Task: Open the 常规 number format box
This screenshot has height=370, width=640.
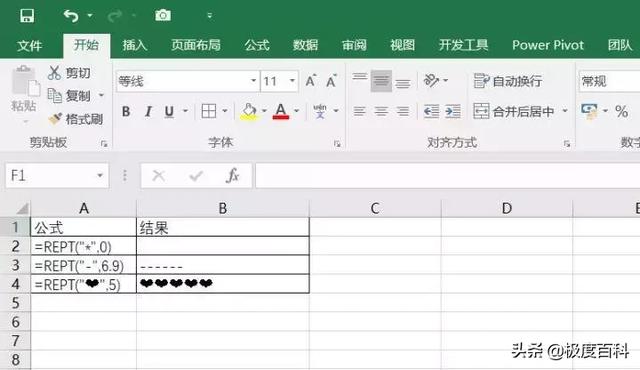Action: pos(609,81)
